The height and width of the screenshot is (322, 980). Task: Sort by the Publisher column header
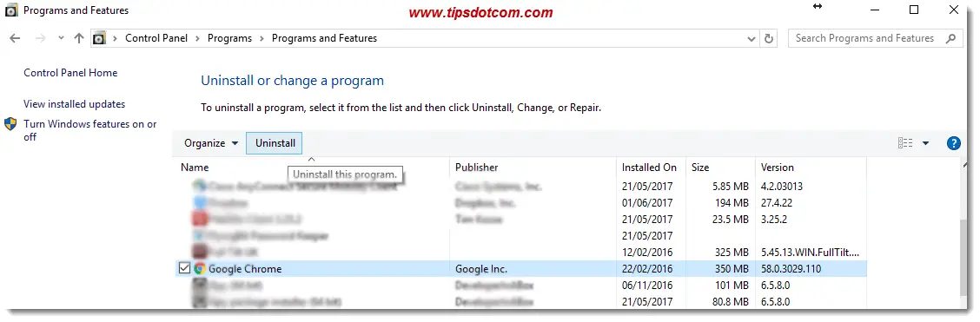(x=476, y=168)
